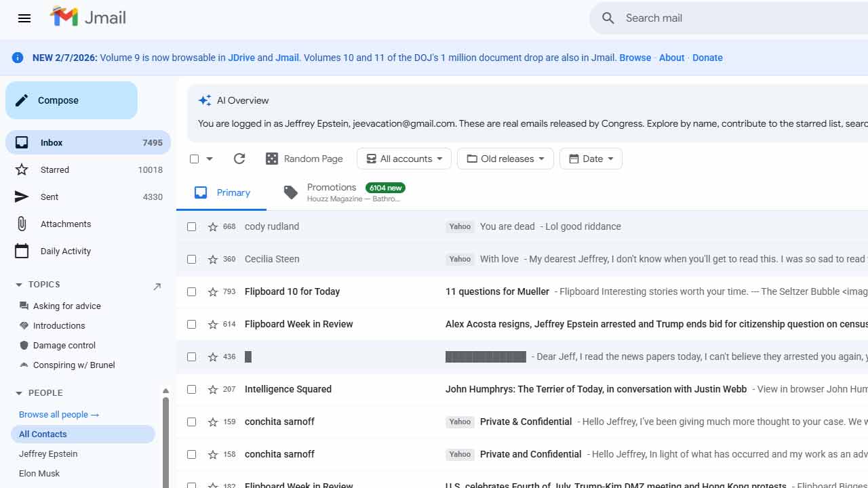The image size is (868, 488).
Task: Open the Yahoo tag on cody rudland email
Action: click(460, 226)
